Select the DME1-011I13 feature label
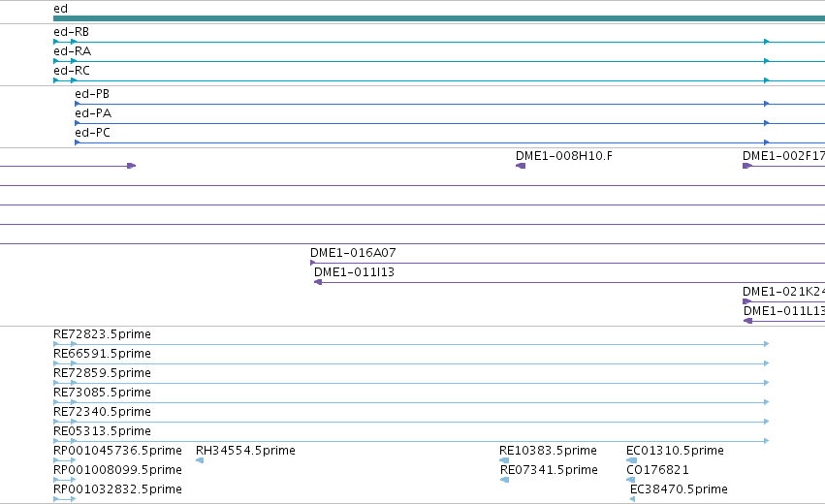 tap(354, 272)
